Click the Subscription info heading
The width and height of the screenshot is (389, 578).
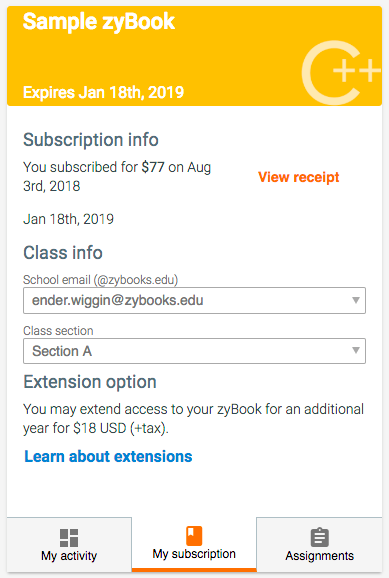tap(91, 140)
